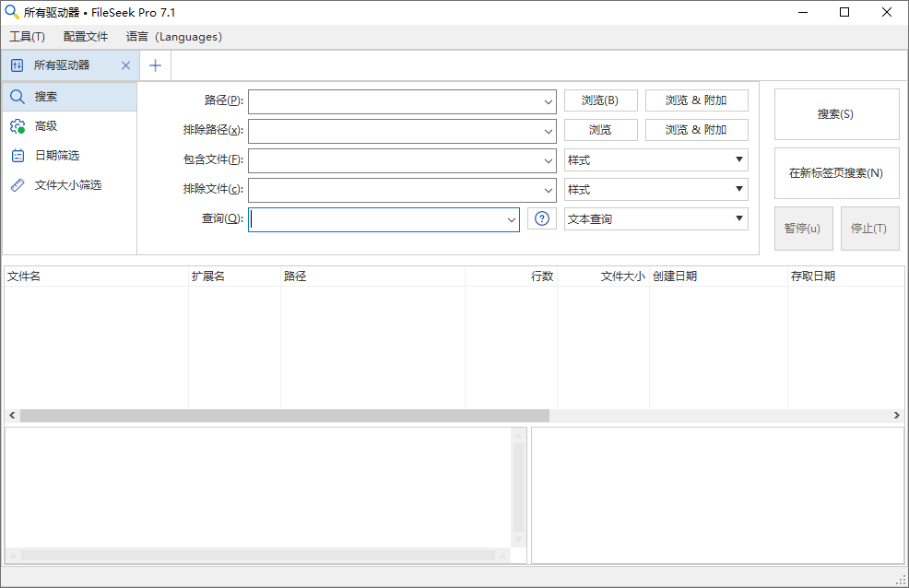Sort results by 创建日期 column header
This screenshot has width=909, height=588.
(718, 276)
